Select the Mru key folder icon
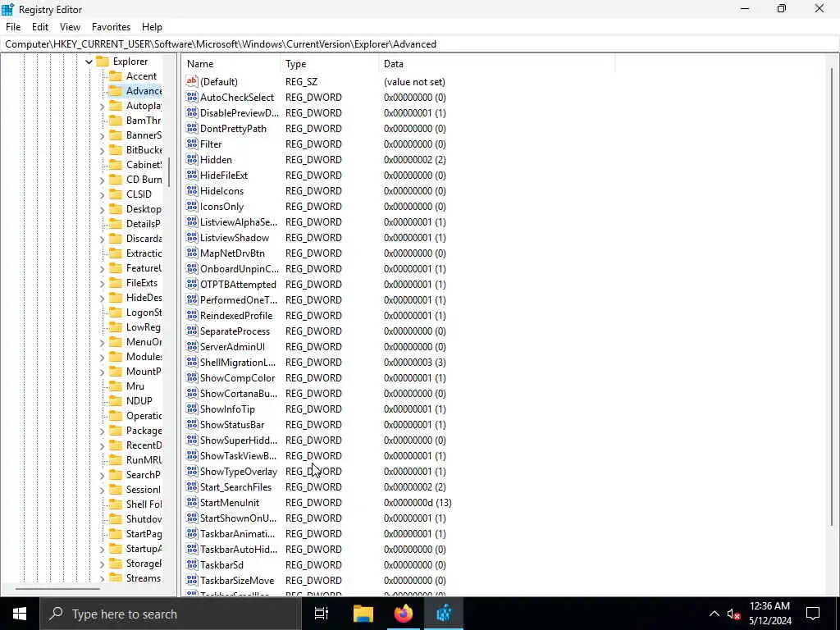This screenshot has height=630, width=840. [116, 386]
